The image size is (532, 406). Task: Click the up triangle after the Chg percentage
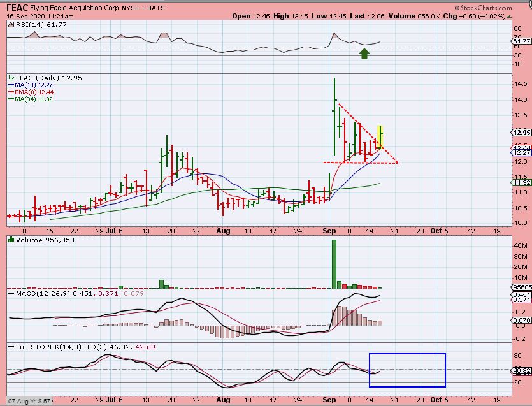tap(510, 17)
